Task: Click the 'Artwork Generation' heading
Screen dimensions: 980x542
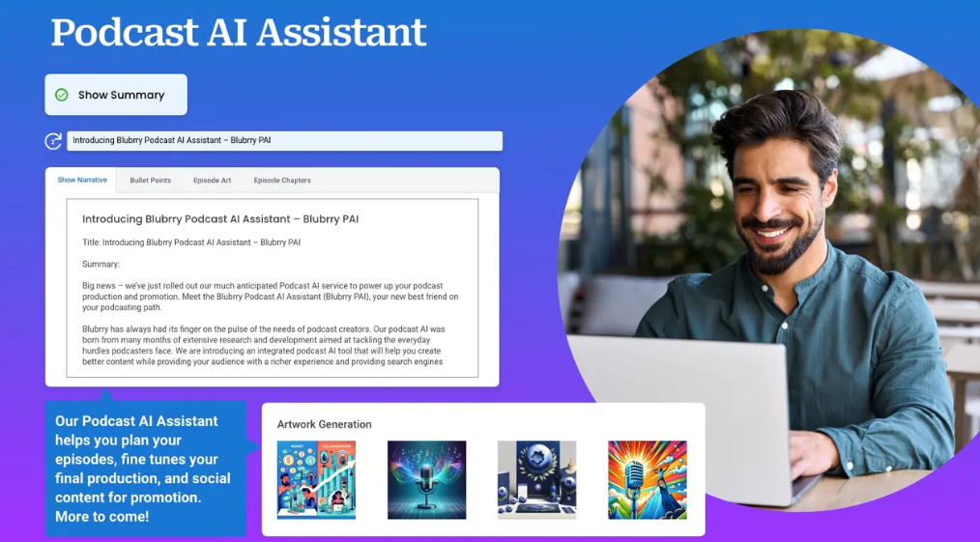Action: pyautogui.click(x=324, y=424)
